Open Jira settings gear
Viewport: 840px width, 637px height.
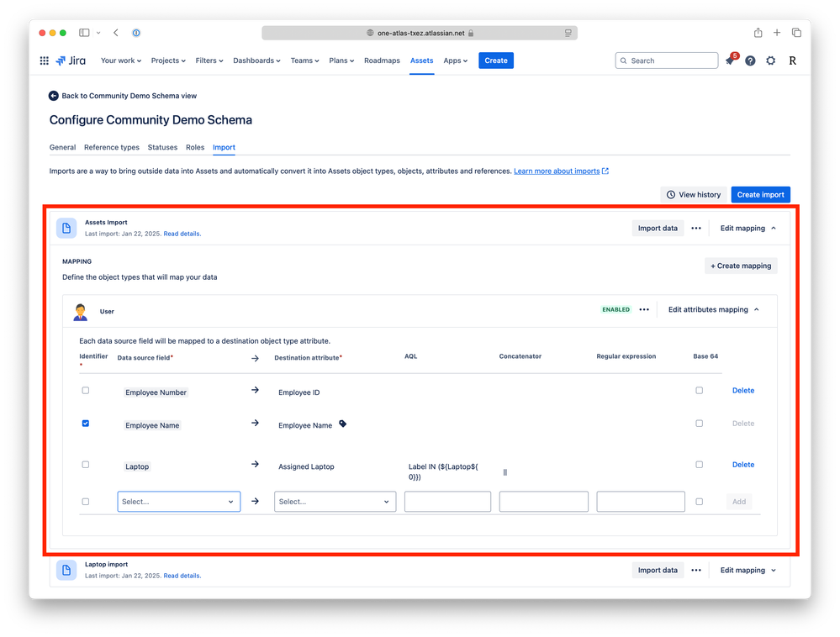pyautogui.click(x=770, y=61)
